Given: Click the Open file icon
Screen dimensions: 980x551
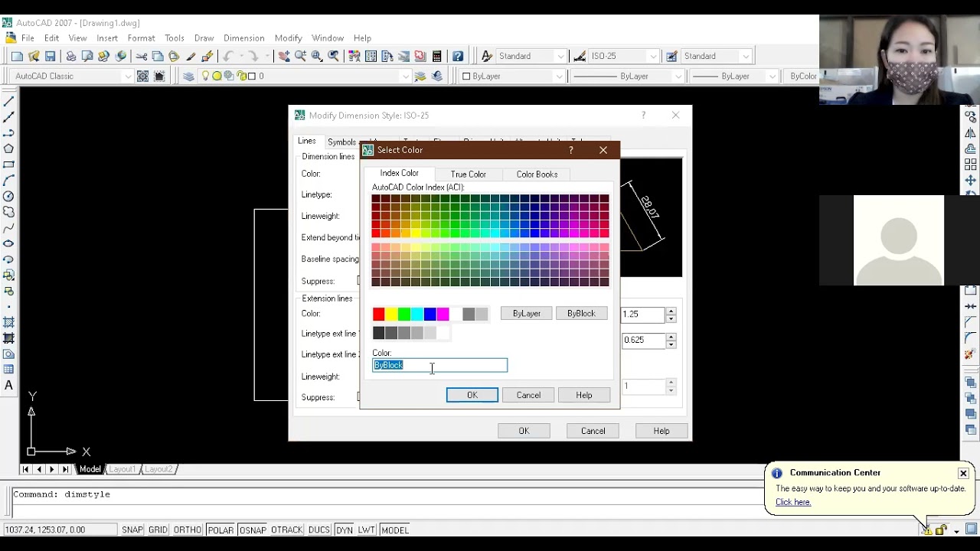Looking at the screenshot, I should tap(34, 56).
